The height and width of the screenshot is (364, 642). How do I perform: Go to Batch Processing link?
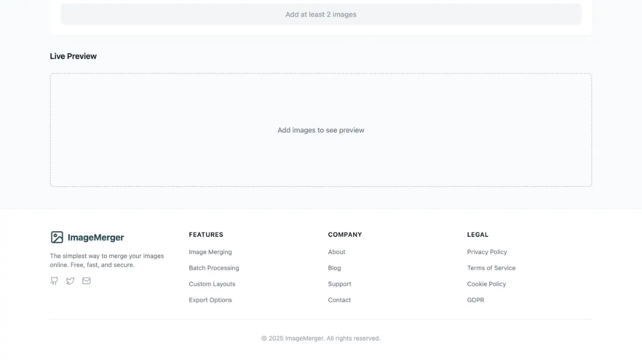(x=214, y=268)
